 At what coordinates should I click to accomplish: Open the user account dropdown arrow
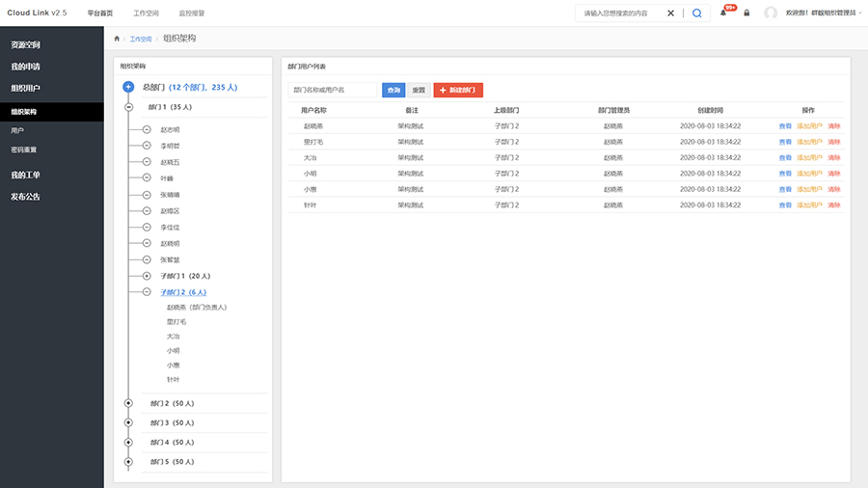860,13
